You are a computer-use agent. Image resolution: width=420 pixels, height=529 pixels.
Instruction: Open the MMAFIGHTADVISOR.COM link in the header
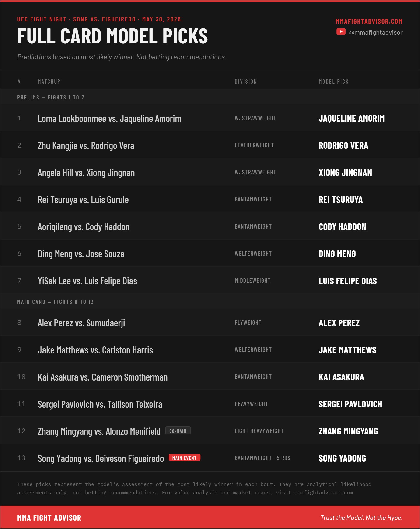coord(369,21)
